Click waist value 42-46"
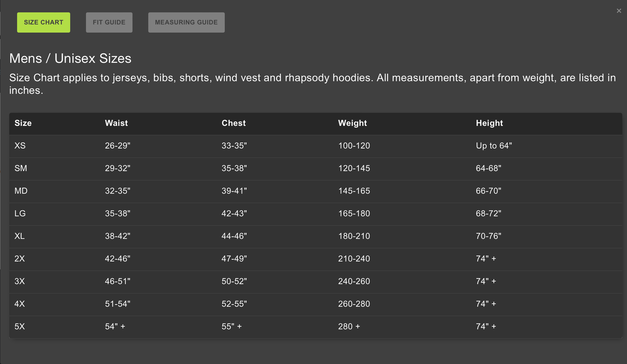Screen dimensions: 627x364 (118, 259)
